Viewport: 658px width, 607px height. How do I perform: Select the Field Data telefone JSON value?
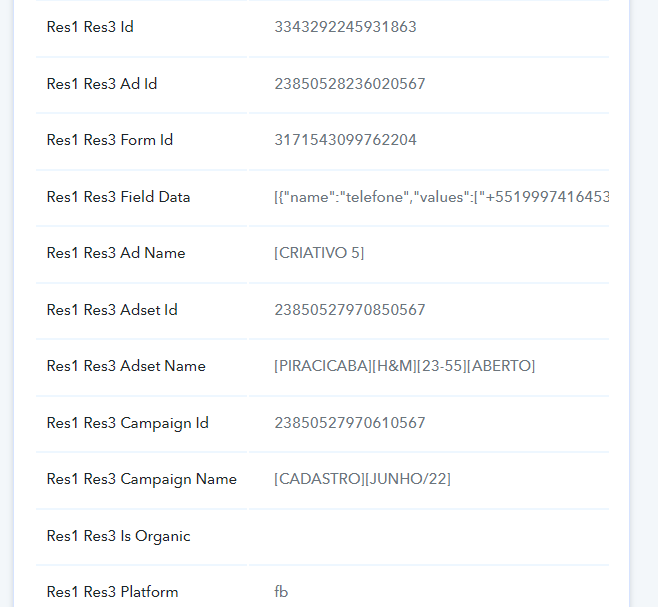[441, 197]
